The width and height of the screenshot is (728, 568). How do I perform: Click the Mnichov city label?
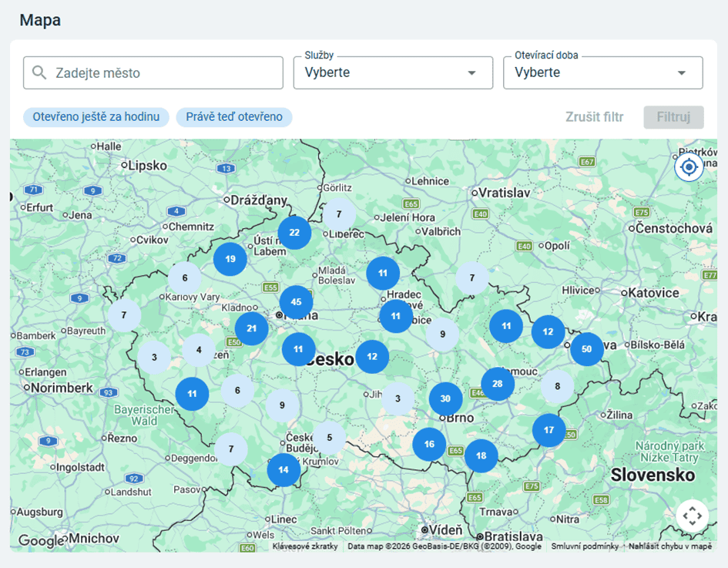94,539
